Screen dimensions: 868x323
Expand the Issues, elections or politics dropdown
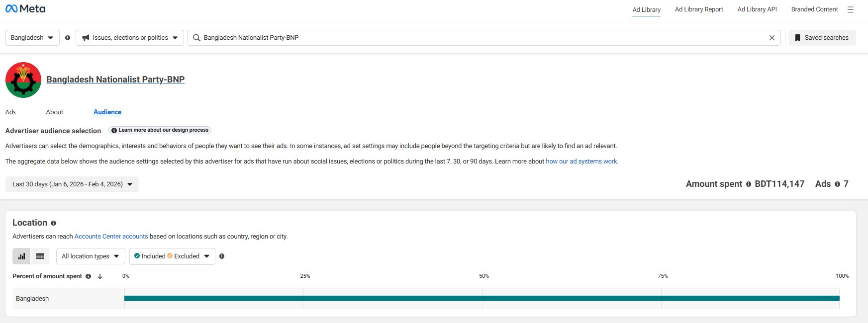[x=130, y=38]
